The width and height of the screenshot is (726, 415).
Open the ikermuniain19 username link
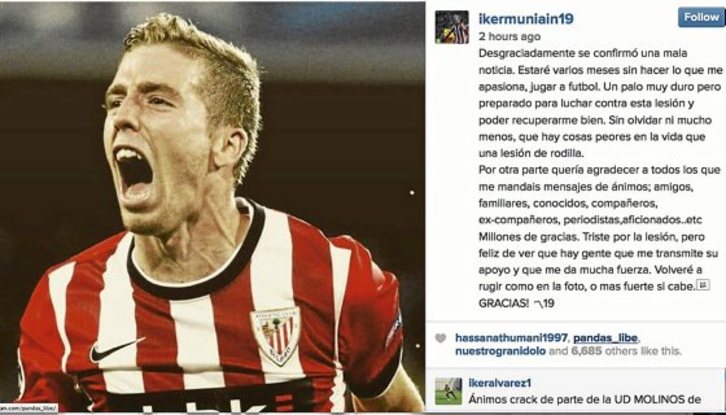526,19
